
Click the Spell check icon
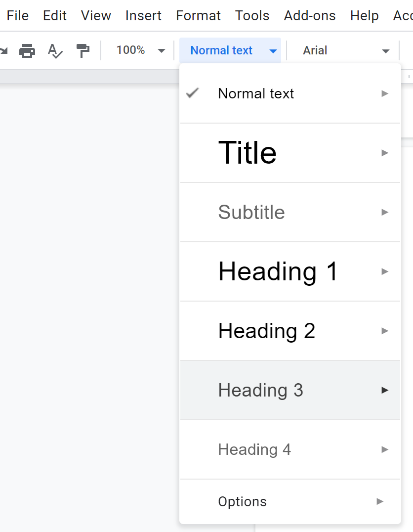point(55,51)
